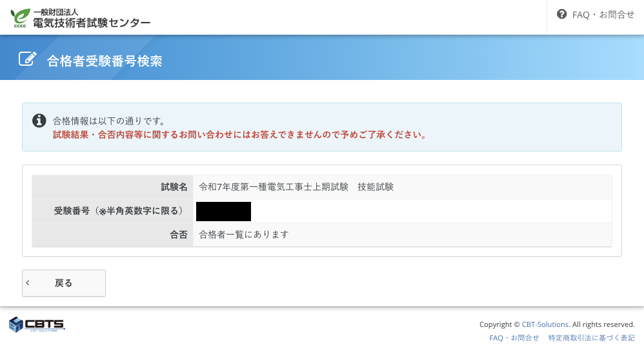Click the info circle icon in the notice

pyautogui.click(x=39, y=121)
